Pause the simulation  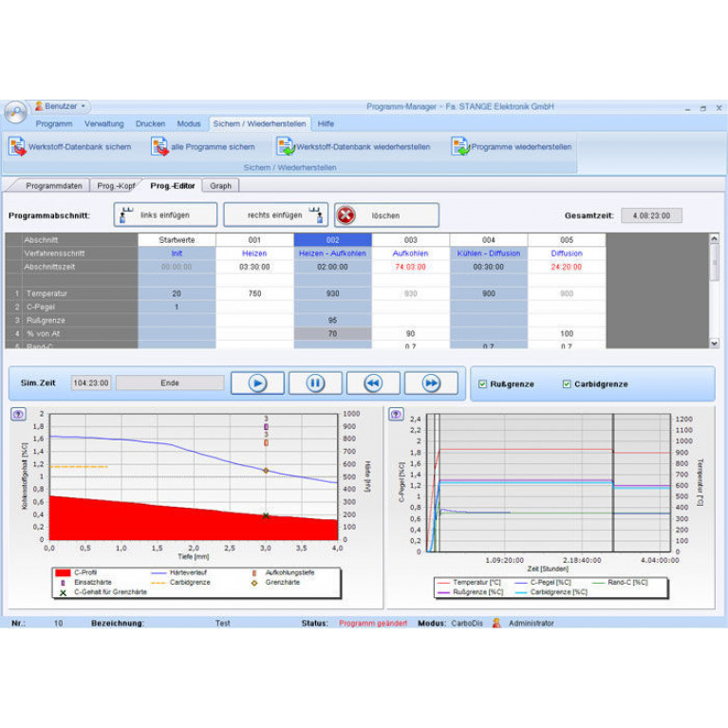click(x=315, y=383)
